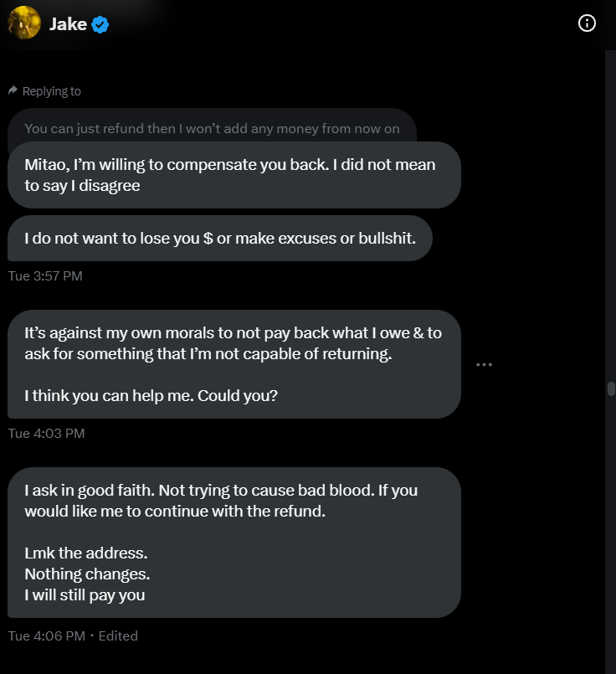Viewport: 616px width, 674px height.
Task: Open the conversation info icon
Action: [587, 23]
